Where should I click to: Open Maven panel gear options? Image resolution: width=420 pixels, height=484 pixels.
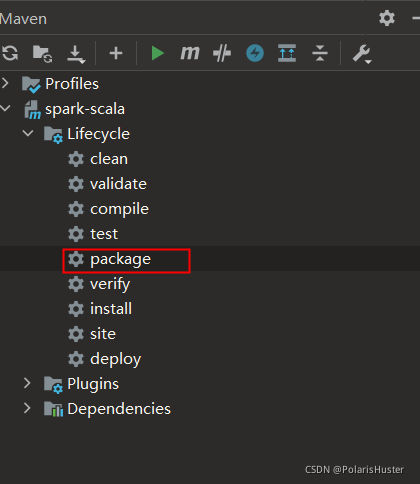[387, 18]
